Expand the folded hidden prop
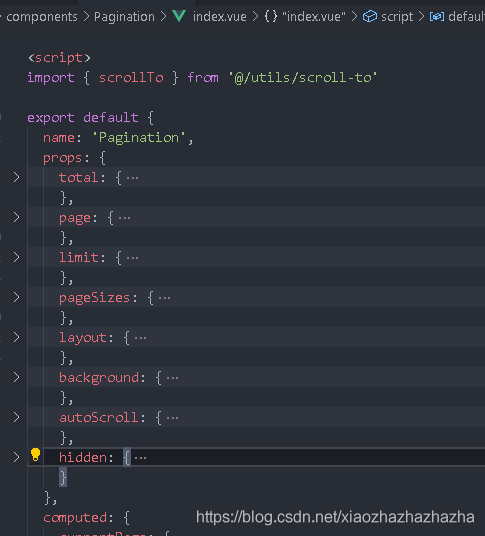Screen dimensions: 485x536 point(16,457)
